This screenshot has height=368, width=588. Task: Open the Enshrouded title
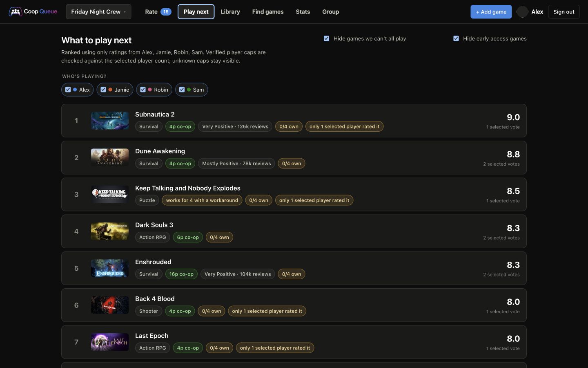coord(153,262)
